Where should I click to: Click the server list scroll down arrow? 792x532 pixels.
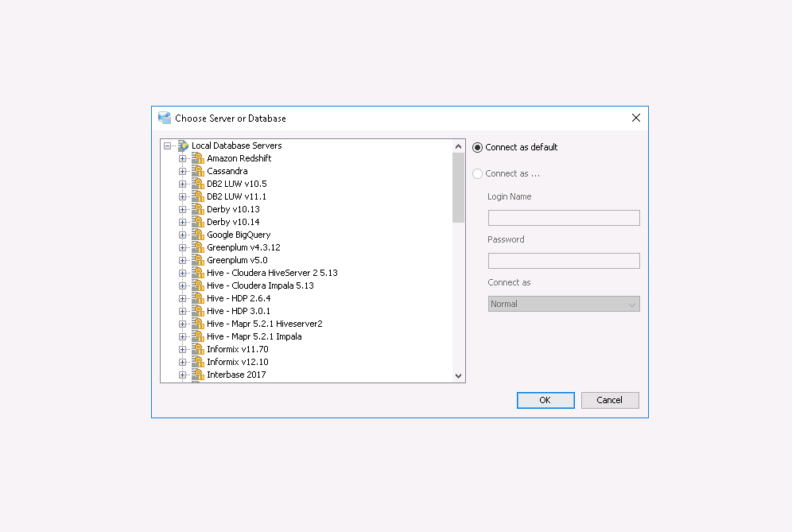tap(458, 376)
